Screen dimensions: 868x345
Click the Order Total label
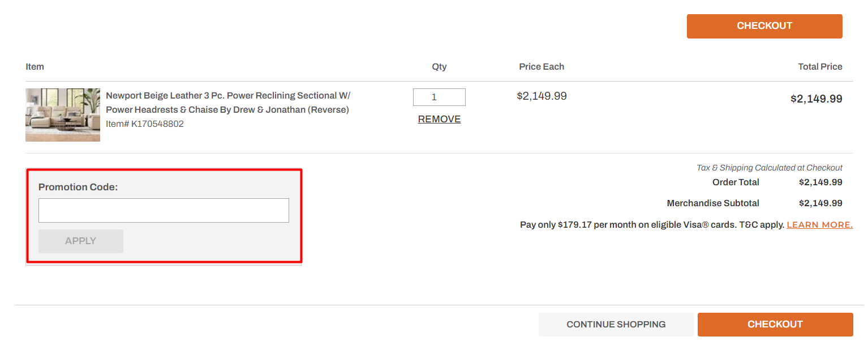pos(736,182)
